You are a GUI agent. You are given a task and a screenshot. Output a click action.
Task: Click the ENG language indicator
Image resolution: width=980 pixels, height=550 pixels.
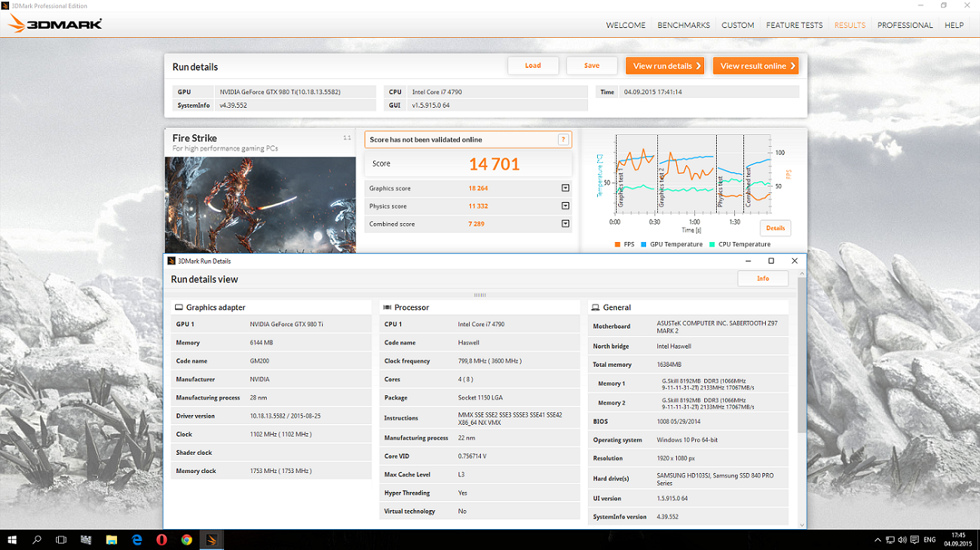pos(930,540)
